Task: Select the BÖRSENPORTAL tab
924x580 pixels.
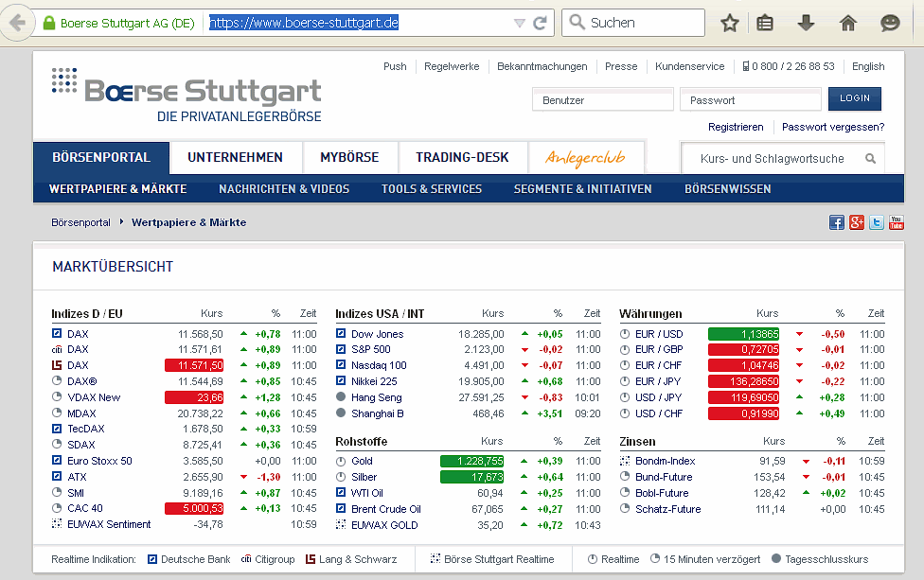Action: tap(101, 158)
